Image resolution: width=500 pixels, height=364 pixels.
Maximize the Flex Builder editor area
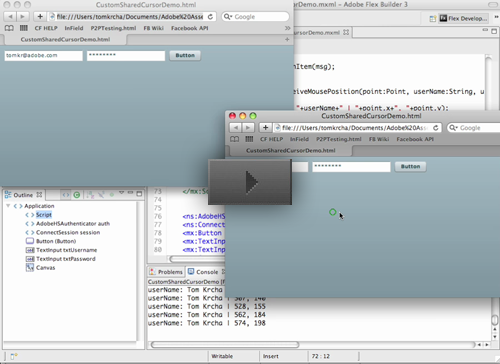(494, 31)
